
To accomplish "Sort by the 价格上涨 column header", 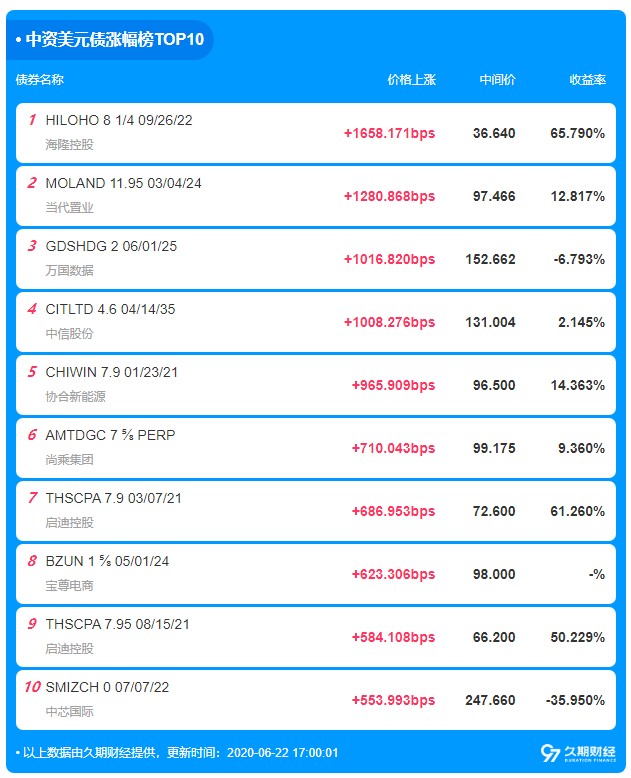I will pyautogui.click(x=411, y=80).
